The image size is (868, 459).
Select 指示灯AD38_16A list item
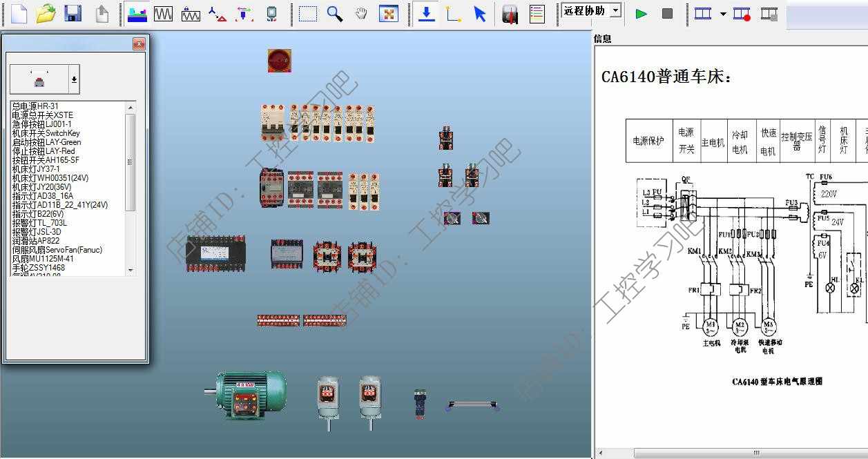(42, 196)
